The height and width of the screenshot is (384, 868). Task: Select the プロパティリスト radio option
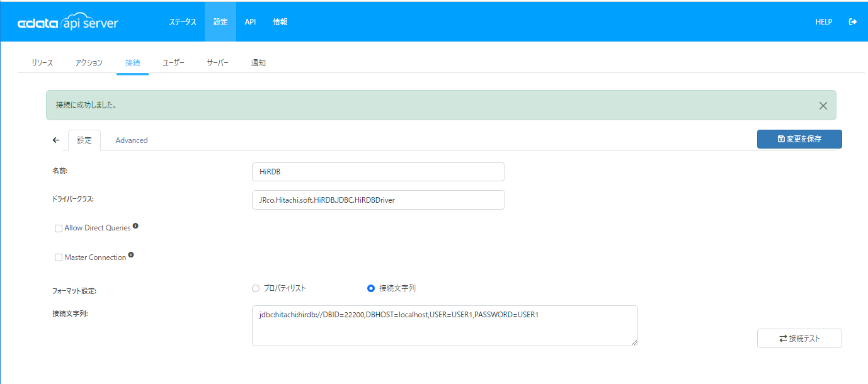pyautogui.click(x=256, y=288)
